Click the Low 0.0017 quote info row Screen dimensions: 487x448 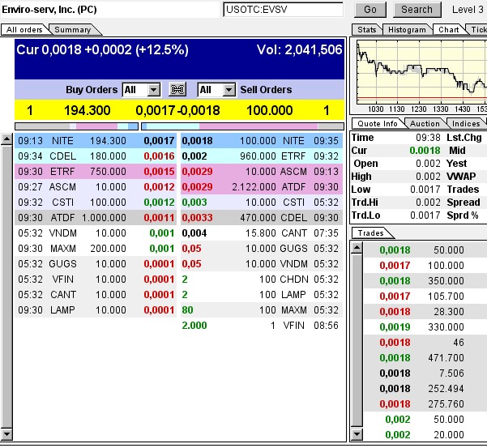[396, 190]
